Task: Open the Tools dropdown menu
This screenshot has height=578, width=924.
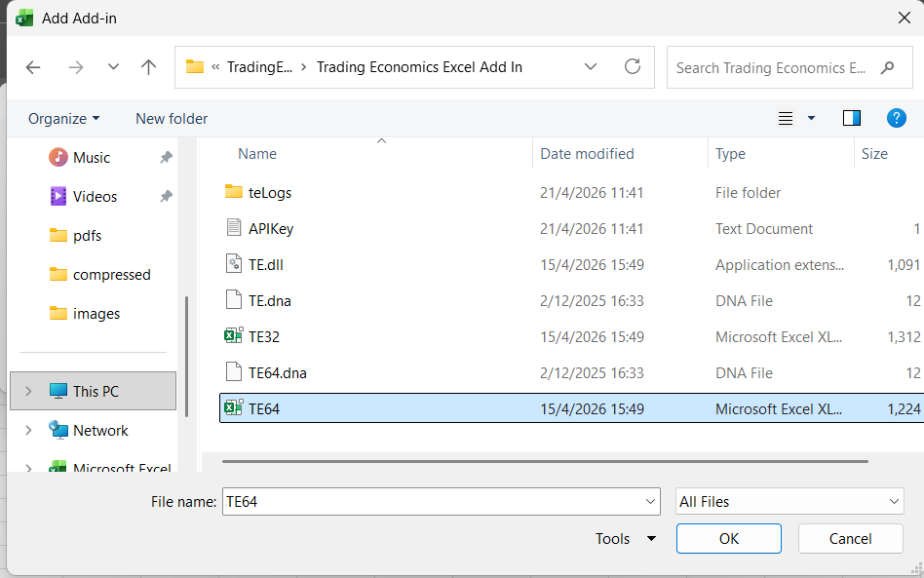Action: pos(626,538)
